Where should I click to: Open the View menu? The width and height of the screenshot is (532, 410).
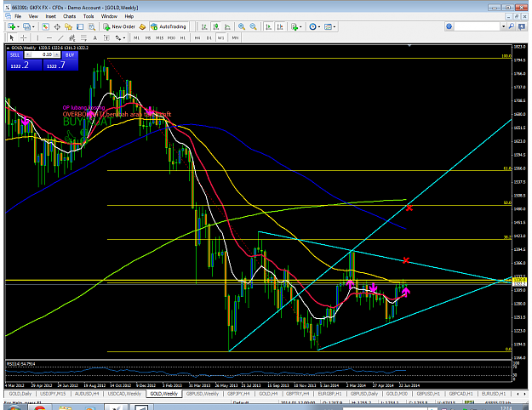tap(33, 16)
